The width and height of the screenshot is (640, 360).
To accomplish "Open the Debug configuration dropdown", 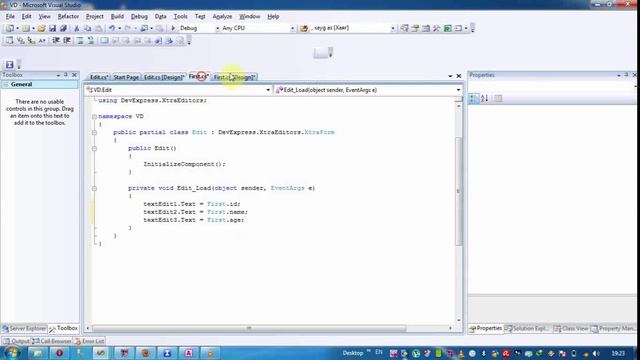I will pyautogui.click(x=217, y=28).
